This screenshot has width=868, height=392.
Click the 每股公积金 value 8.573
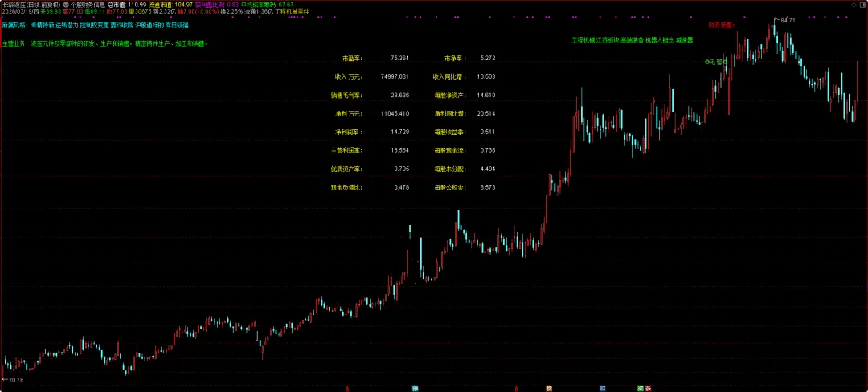click(488, 187)
